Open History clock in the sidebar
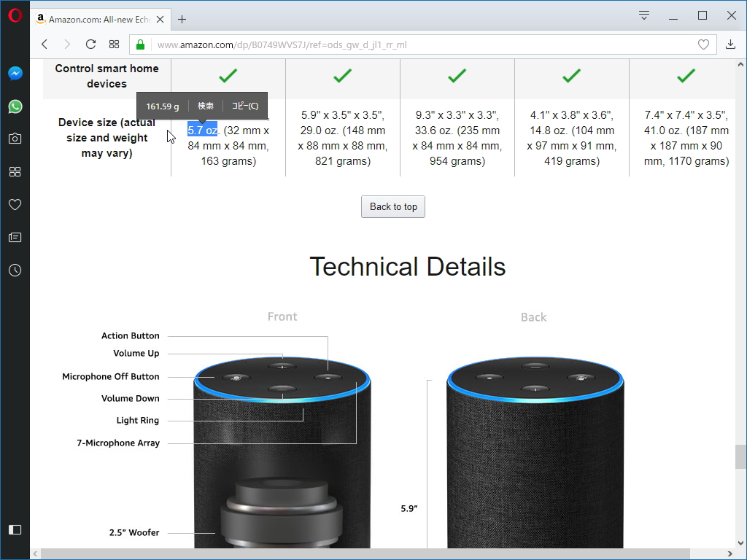The width and height of the screenshot is (747, 560). (x=15, y=270)
